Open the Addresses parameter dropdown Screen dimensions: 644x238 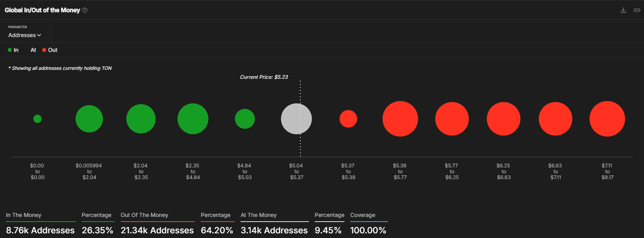point(25,35)
